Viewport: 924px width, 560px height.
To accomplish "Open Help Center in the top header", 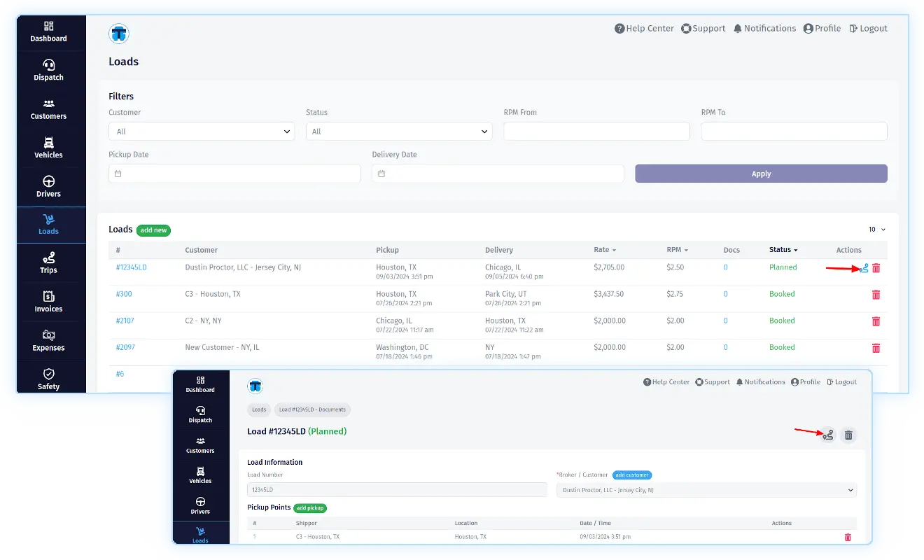I will point(644,29).
